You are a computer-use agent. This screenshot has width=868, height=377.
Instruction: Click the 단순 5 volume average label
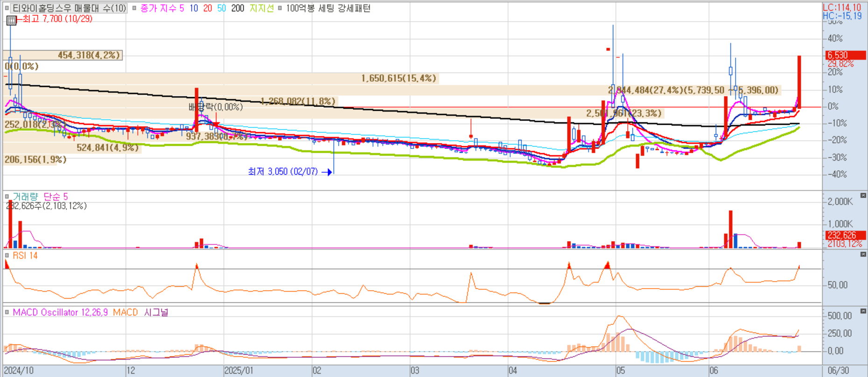point(56,196)
